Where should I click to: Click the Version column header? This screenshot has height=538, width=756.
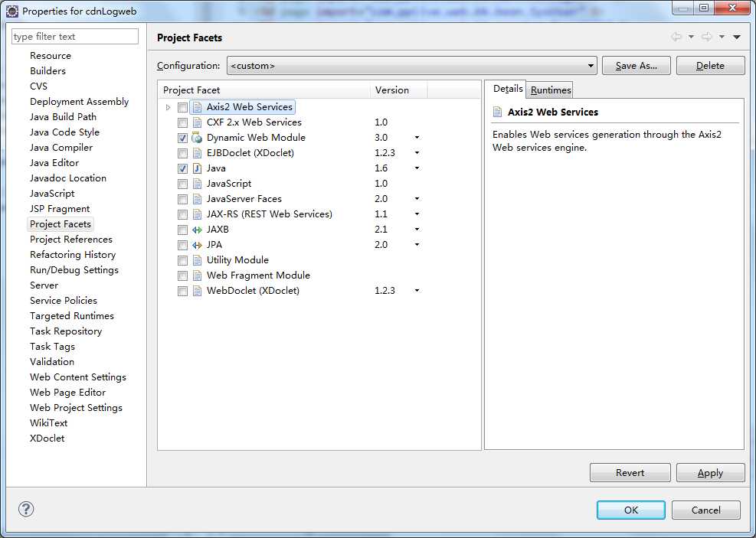pos(398,90)
